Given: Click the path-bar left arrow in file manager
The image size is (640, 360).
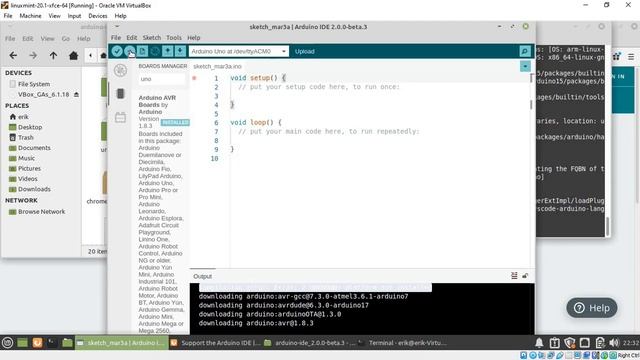Looking at the screenshot, I should pos(90,55).
